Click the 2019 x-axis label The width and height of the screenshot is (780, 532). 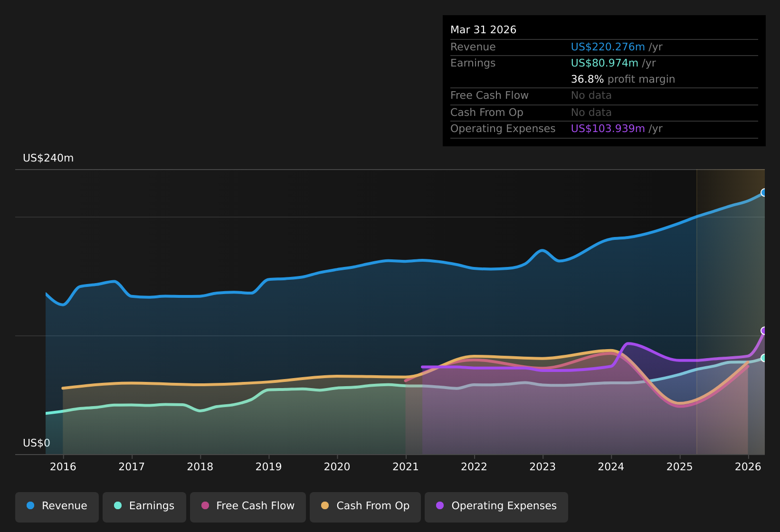(x=269, y=466)
